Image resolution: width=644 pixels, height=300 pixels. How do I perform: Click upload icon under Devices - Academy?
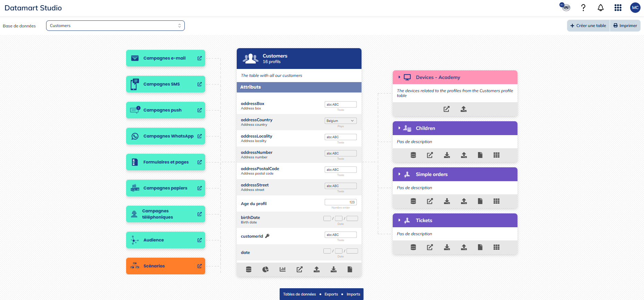pos(463,109)
